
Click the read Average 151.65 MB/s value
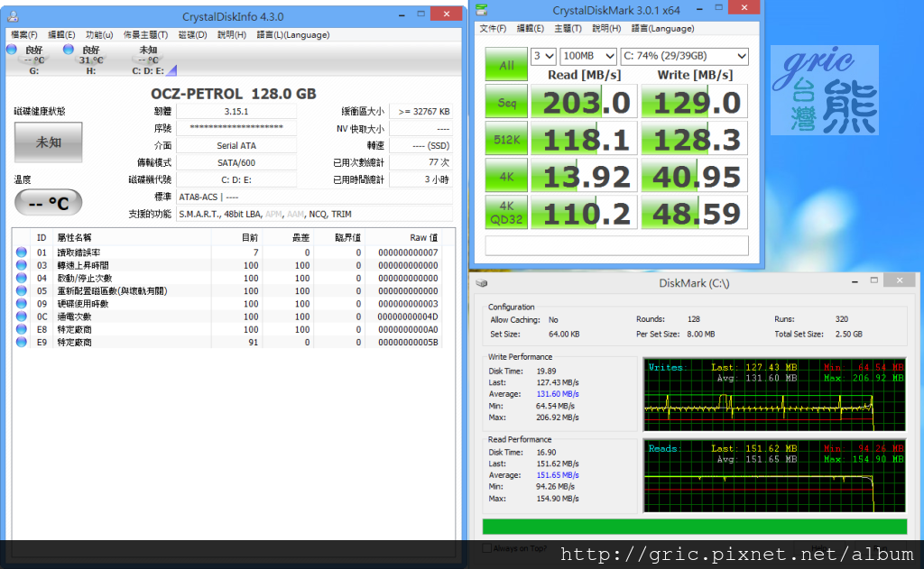tap(558, 474)
